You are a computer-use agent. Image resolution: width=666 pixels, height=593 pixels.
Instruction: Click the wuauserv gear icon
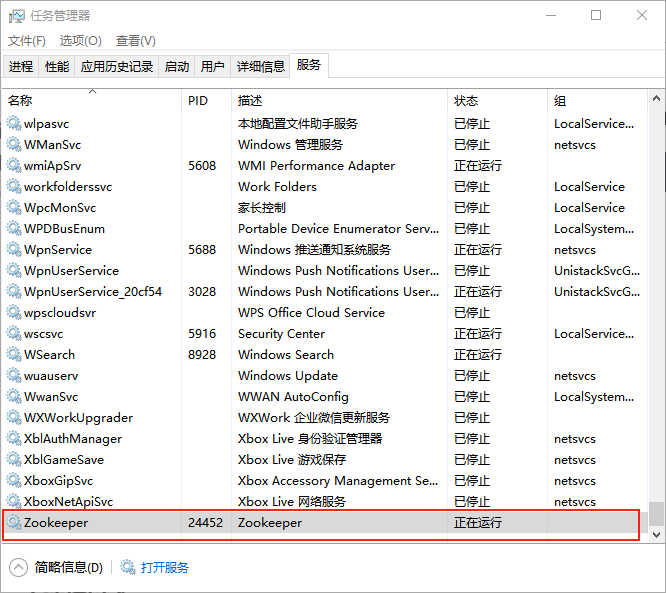tap(14, 376)
